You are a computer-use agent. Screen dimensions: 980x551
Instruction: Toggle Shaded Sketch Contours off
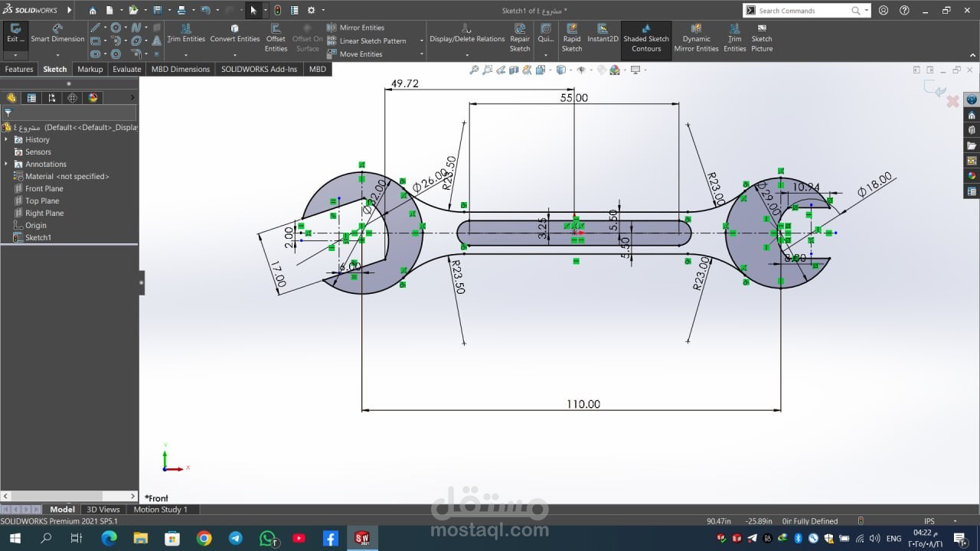point(646,38)
